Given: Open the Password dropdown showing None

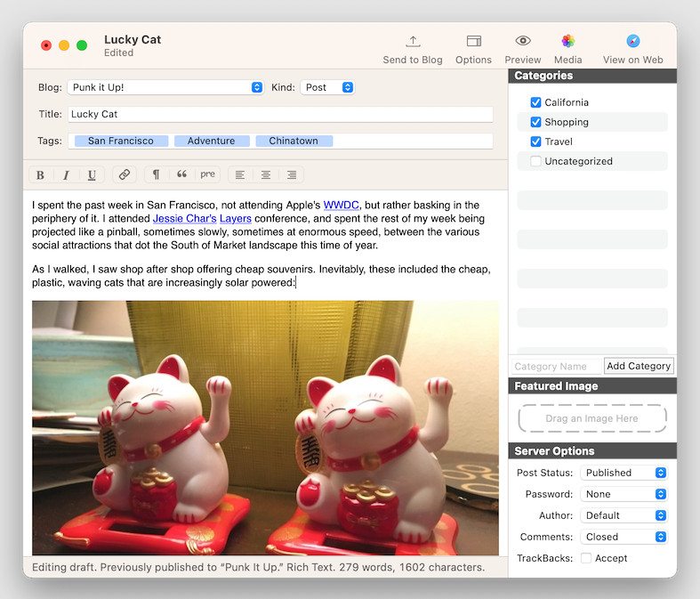Looking at the screenshot, I should (624, 494).
